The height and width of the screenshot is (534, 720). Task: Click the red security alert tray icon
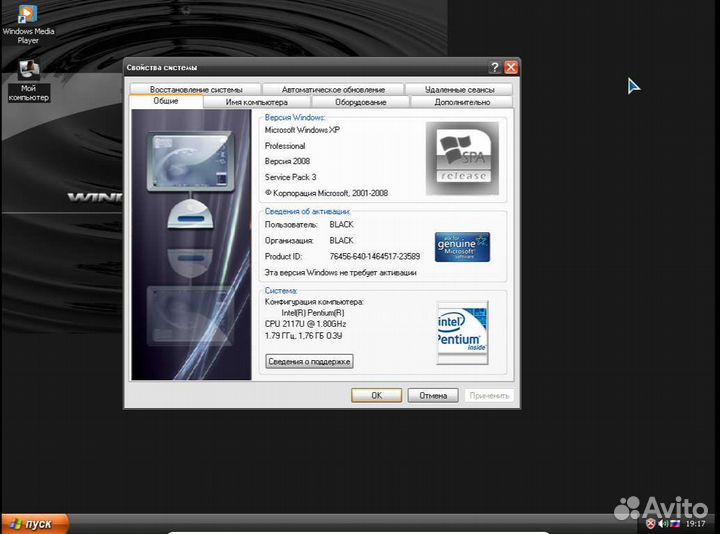(x=651, y=524)
